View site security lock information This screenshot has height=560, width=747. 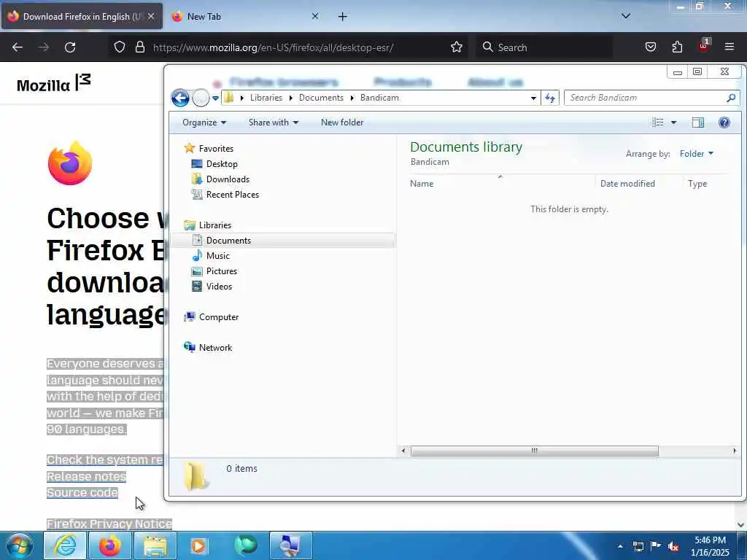tap(139, 47)
